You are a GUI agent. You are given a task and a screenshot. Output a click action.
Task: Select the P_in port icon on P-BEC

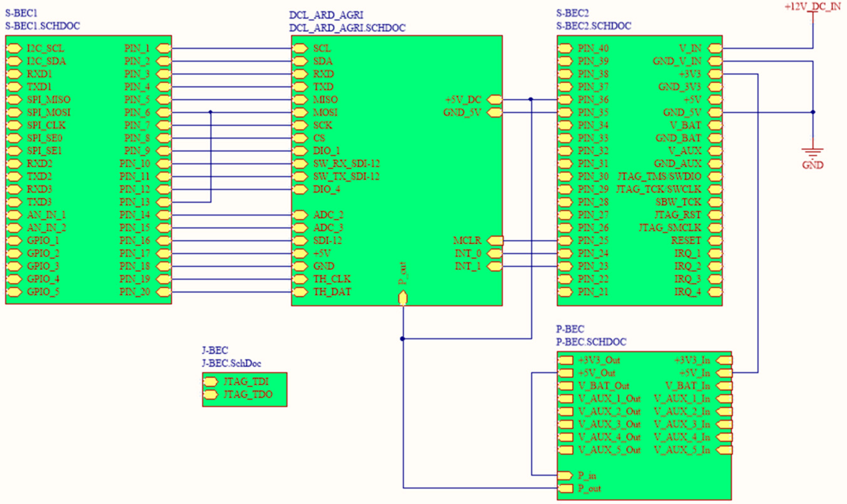point(565,475)
